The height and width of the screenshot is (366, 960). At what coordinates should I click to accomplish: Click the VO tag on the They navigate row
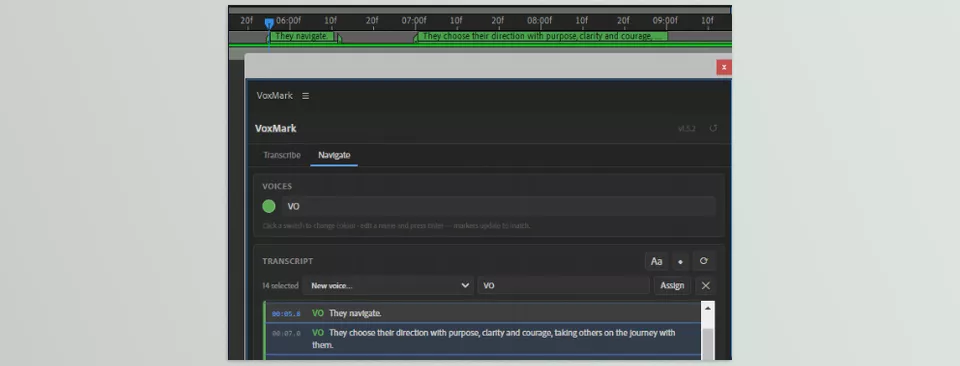pyautogui.click(x=318, y=313)
